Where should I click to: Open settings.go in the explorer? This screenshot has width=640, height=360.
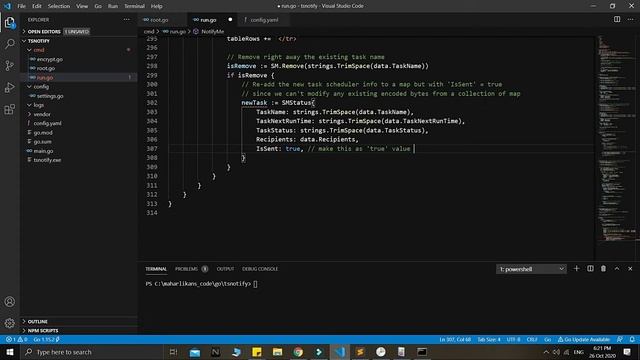pos(50,96)
